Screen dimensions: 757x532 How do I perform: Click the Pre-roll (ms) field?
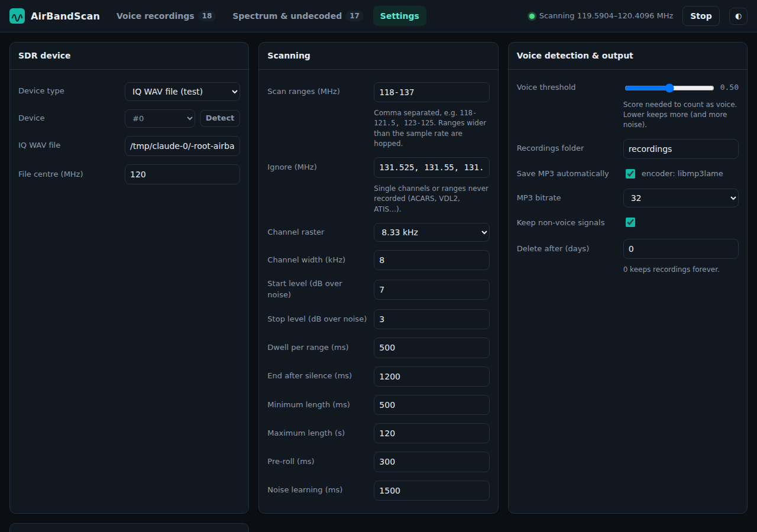coord(432,462)
